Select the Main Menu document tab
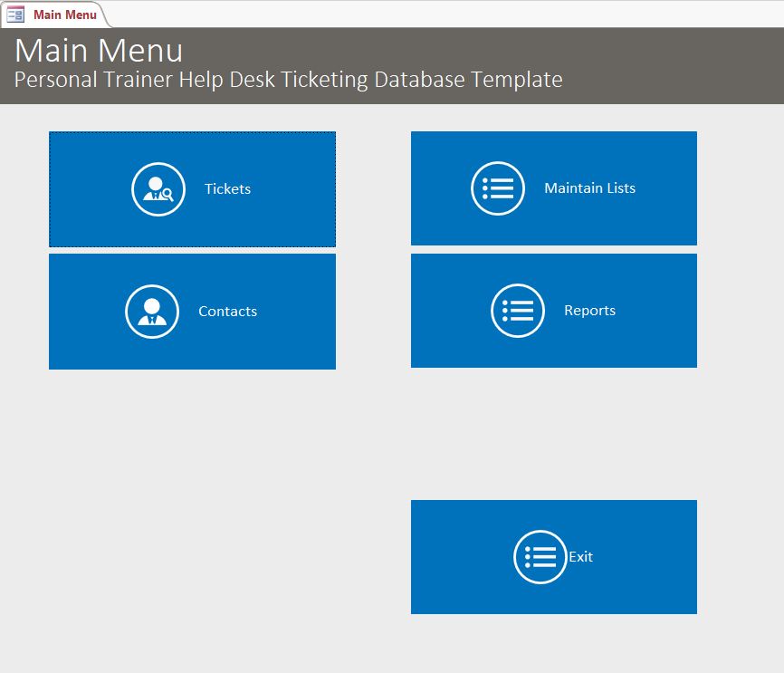 pos(54,14)
